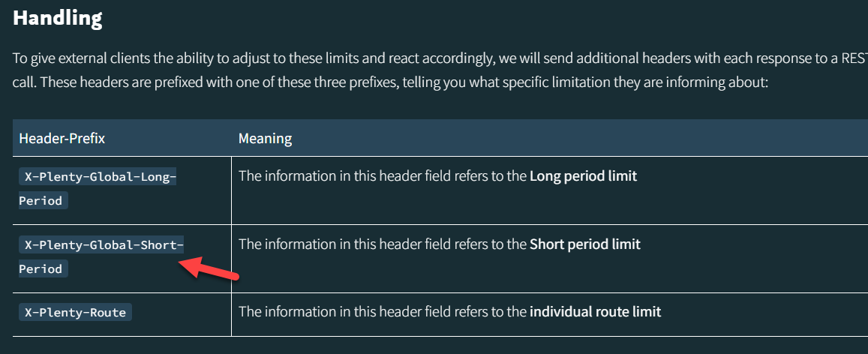Select the Meaning column header

[265, 138]
